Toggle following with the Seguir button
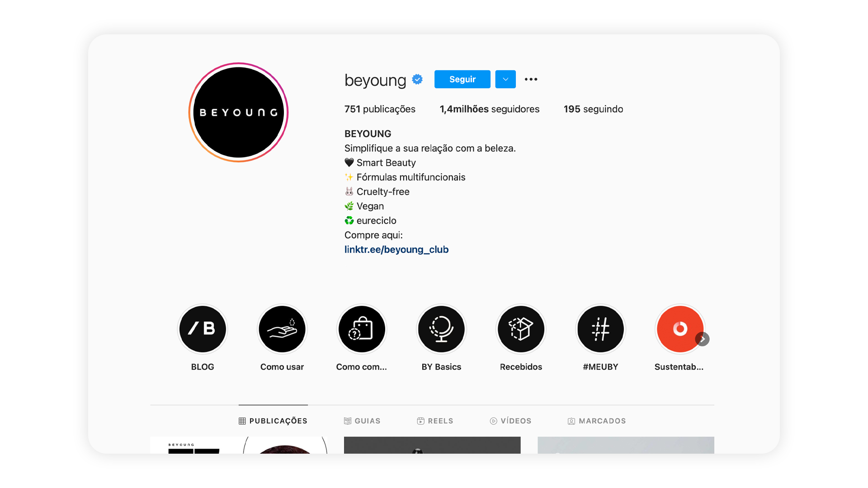This screenshot has height=488, width=868. coord(462,79)
